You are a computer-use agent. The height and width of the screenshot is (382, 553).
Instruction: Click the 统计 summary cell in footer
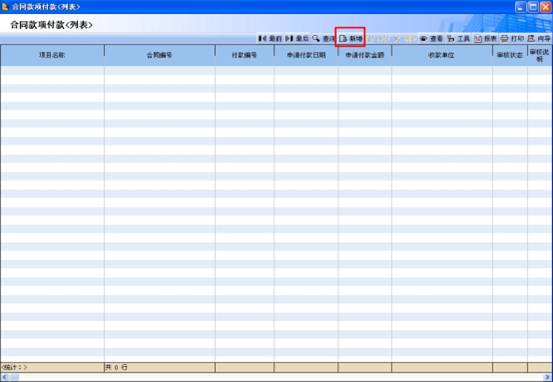click(x=52, y=367)
